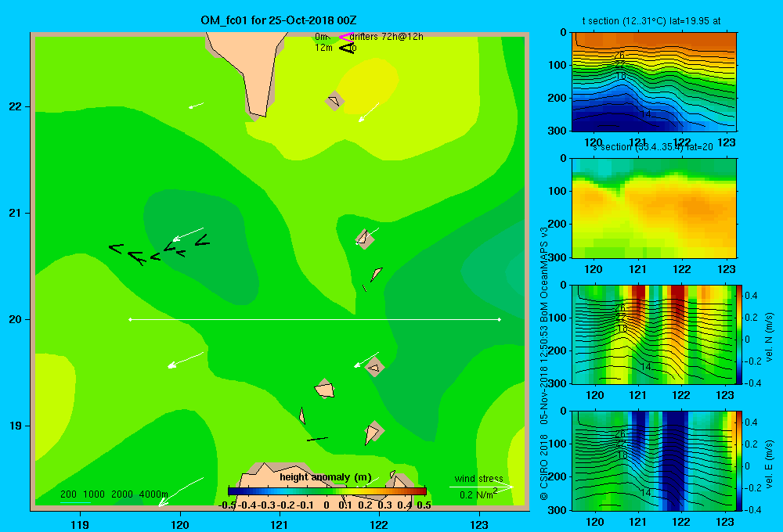Viewport: 783px width, 532px height.
Task: Click the '12m' depth legend label
Action: tap(323, 48)
